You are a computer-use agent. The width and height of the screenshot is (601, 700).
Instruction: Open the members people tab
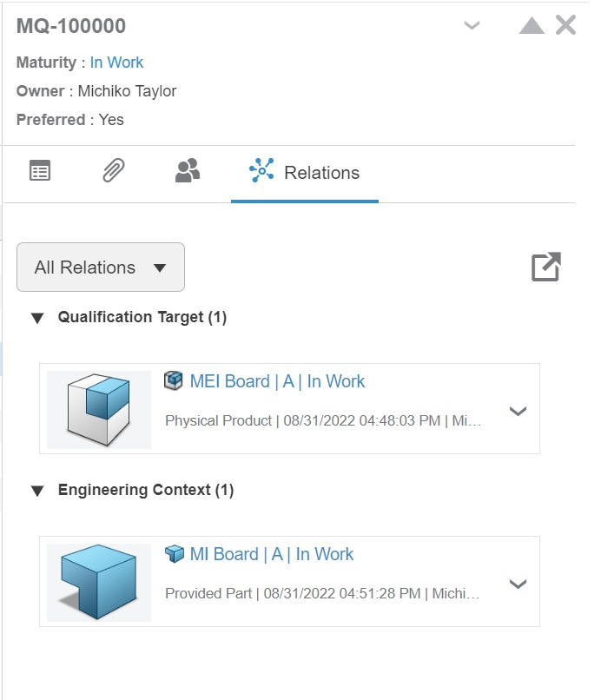188,171
